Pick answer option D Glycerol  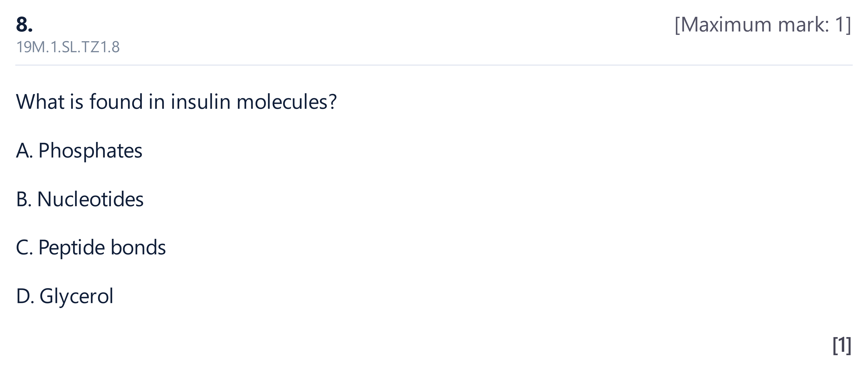[65, 297]
